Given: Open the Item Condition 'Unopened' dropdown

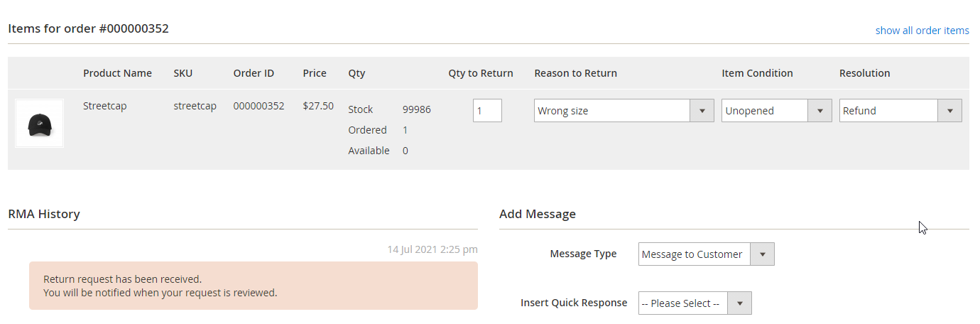Looking at the screenshot, I should (x=776, y=110).
